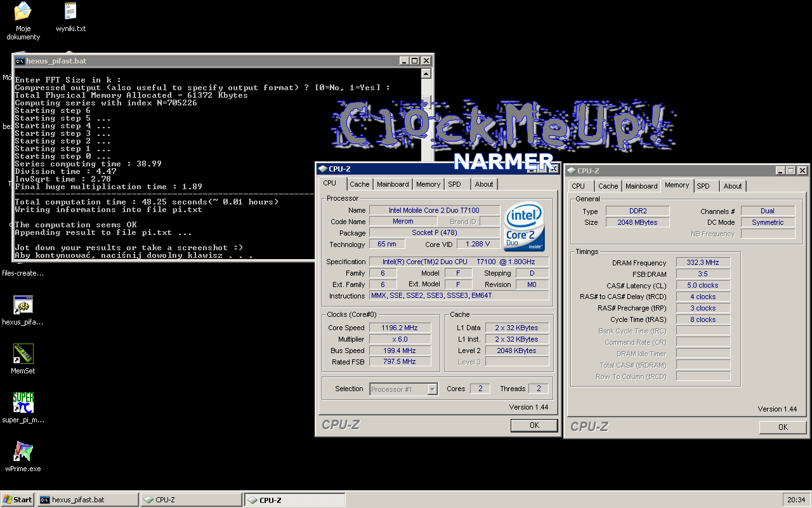Open Moje dokumenty desktop folder icon
Viewport: 812px width, 508px height.
coord(23,11)
